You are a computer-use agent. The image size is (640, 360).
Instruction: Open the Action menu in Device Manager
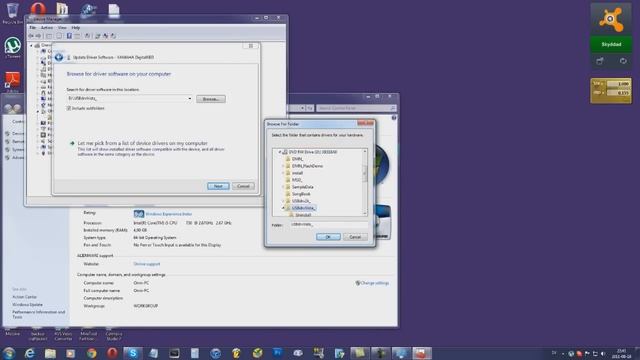click(x=47, y=28)
